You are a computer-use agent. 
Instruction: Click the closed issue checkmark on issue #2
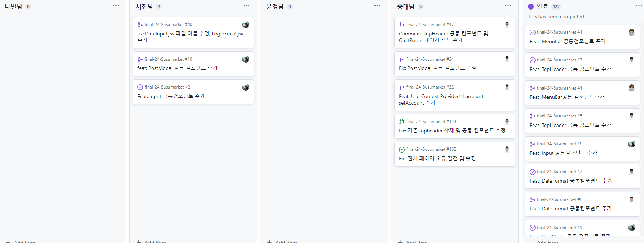click(x=140, y=87)
